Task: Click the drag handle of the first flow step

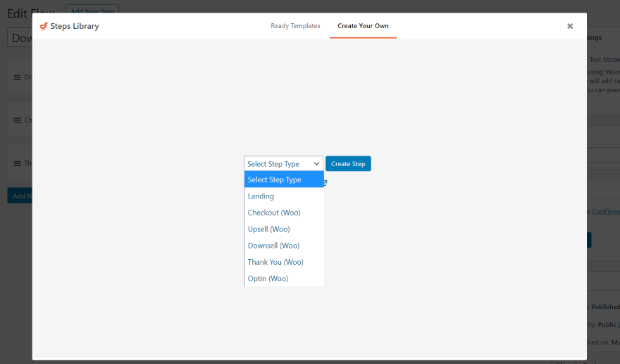Action: point(18,77)
